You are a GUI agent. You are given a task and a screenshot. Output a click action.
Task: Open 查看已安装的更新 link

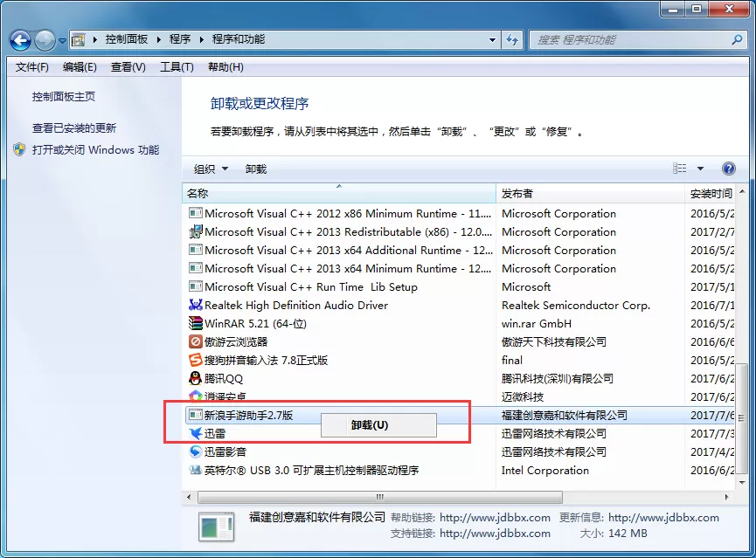[x=74, y=128]
